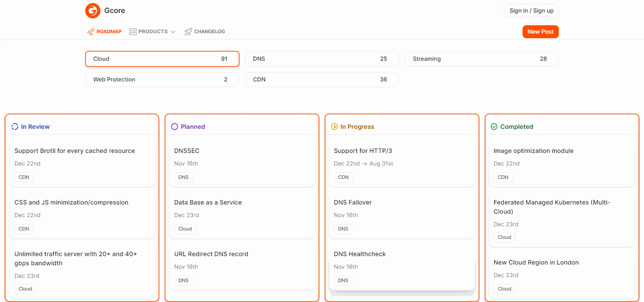Click DNS tag on DNSSEC card
The image size is (644, 302).
pos(183,177)
